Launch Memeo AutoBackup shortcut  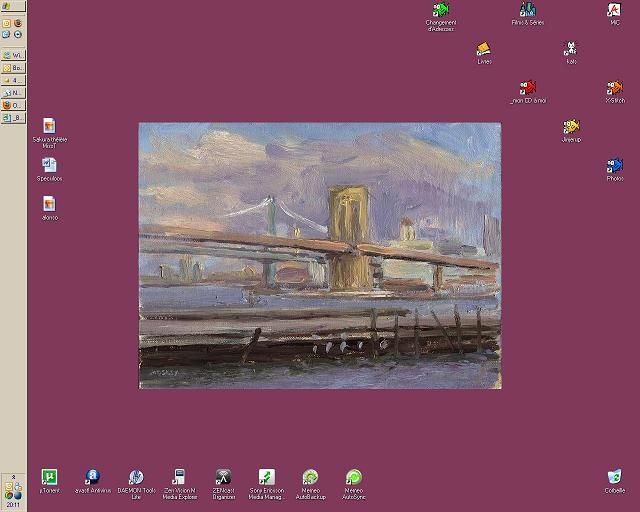[311, 484]
